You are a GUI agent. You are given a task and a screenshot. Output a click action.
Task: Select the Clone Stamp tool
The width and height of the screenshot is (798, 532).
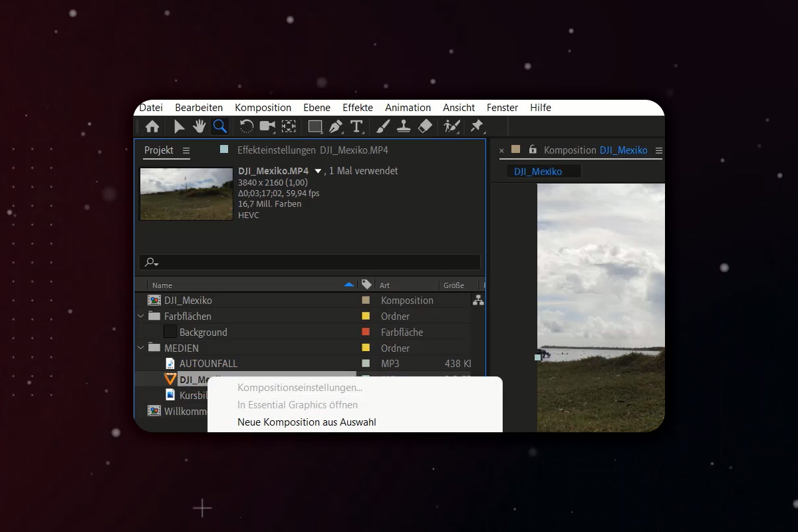click(404, 126)
